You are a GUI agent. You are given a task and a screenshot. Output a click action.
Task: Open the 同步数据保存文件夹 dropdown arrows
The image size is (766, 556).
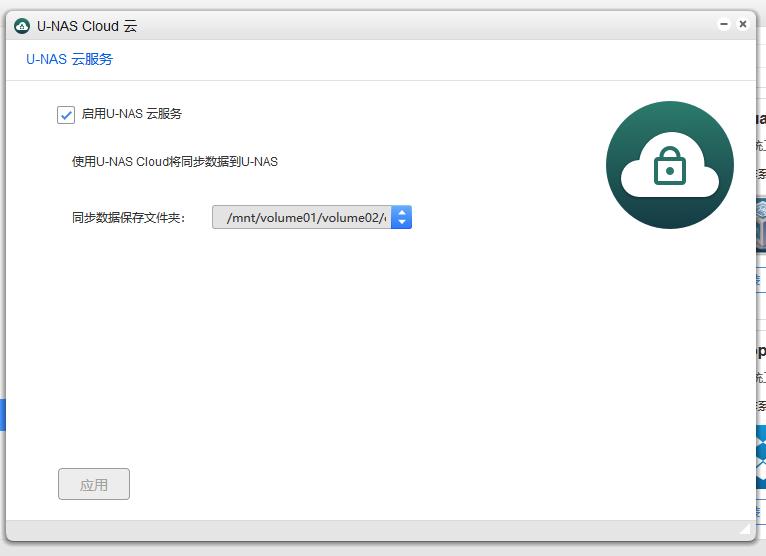[x=402, y=217]
